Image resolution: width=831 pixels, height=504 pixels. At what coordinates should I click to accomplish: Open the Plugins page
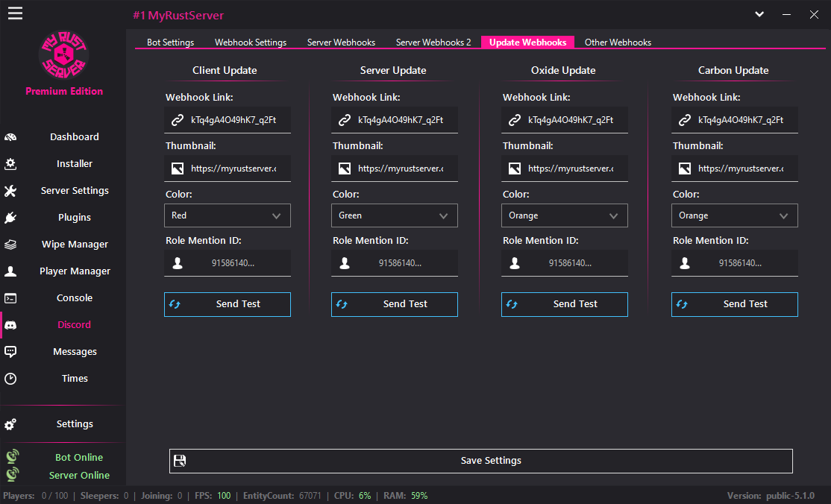pos(74,218)
